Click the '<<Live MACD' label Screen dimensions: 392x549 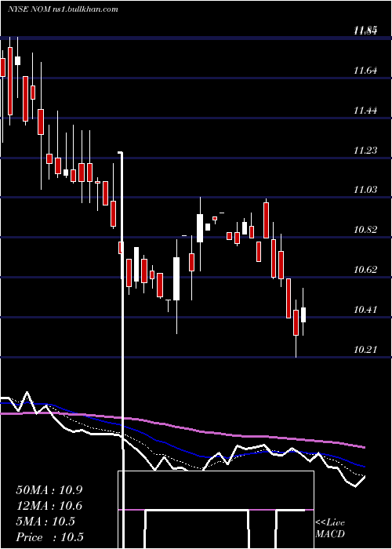tap(330, 528)
